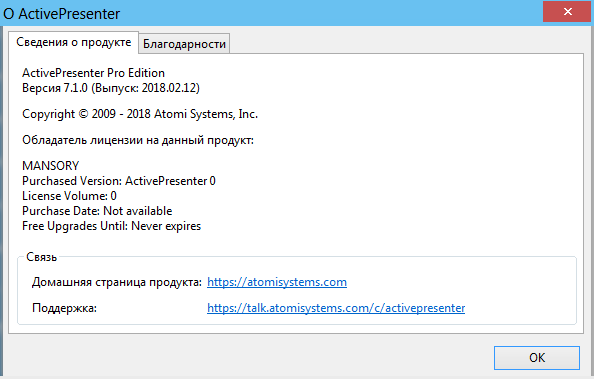Click the Copyright Atomi Systems line
This screenshot has height=379, width=594.
140,114
